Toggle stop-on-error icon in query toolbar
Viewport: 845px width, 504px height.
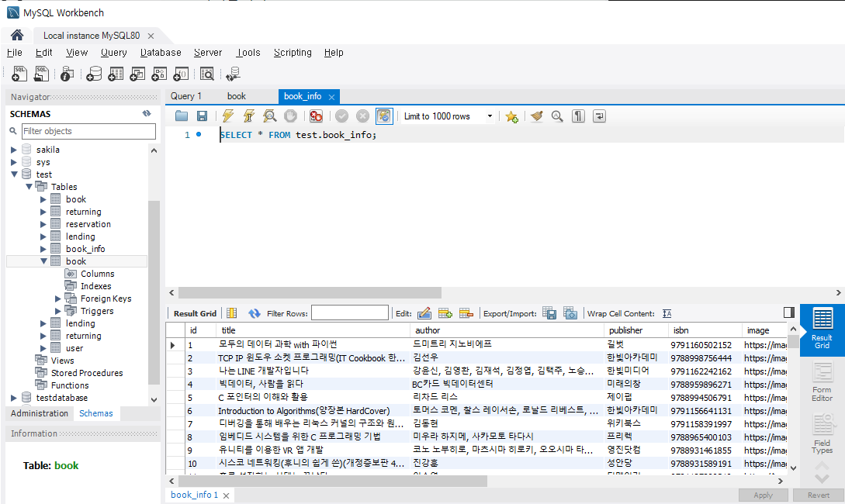click(317, 116)
